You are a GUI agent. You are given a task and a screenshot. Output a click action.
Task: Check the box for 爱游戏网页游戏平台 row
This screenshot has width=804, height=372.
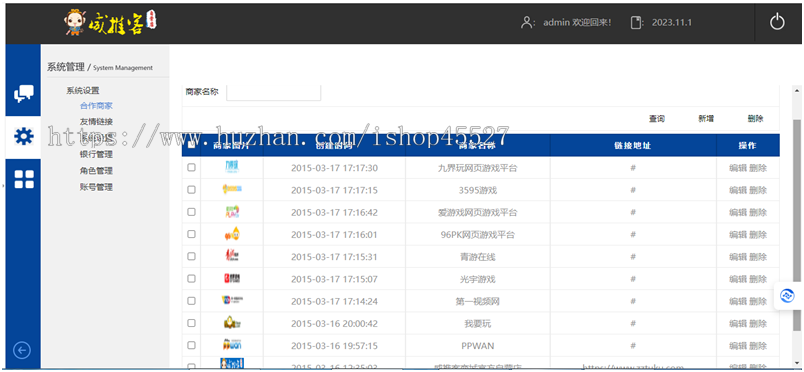click(x=191, y=212)
